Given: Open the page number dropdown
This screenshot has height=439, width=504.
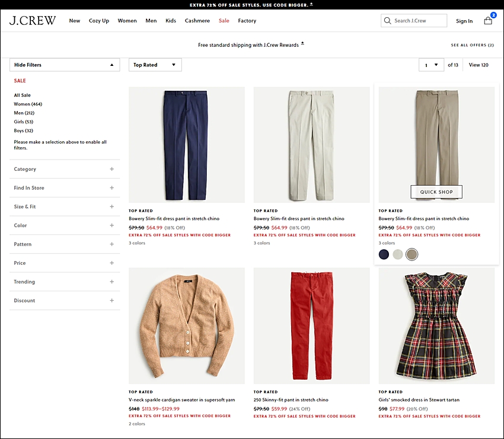Looking at the screenshot, I should click(431, 65).
